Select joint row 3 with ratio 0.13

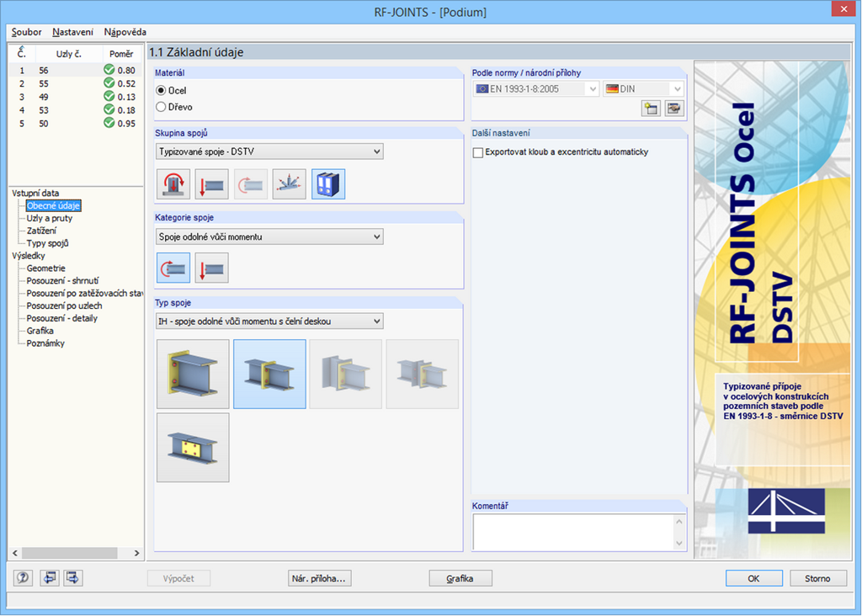point(75,97)
